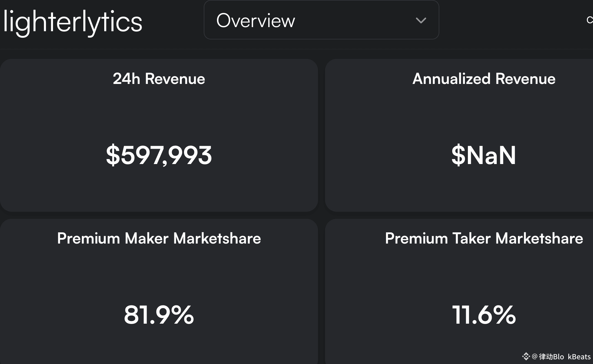Click the Premium Taker Marketshare heading

484,238
